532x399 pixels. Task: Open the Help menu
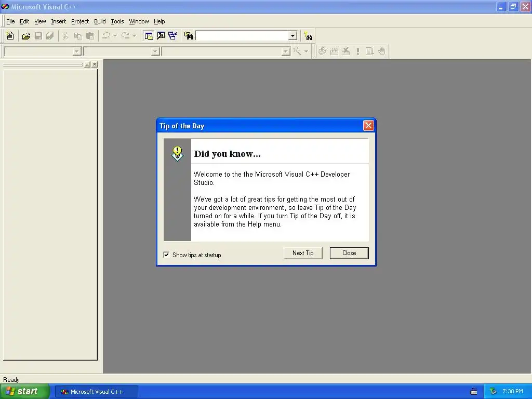tap(159, 21)
